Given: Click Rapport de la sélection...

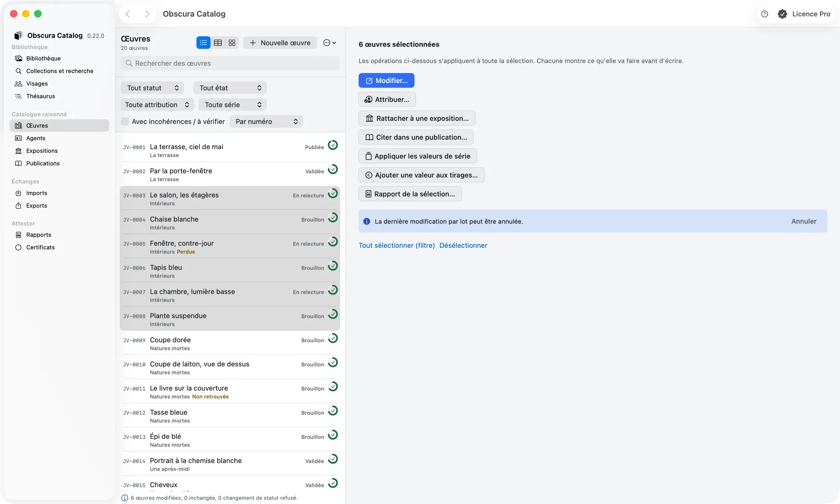Looking at the screenshot, I should pyautogui.click(x=410, y=194).
